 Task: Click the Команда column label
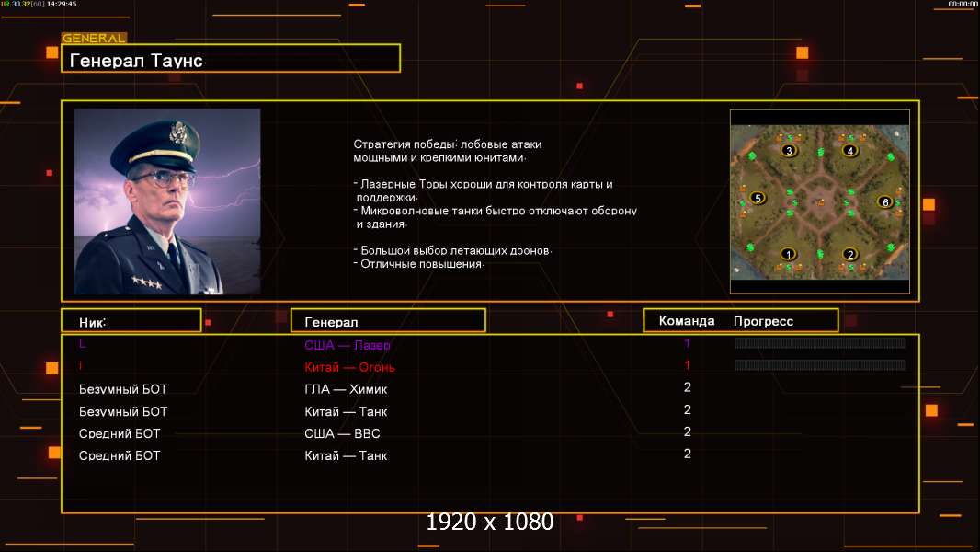click(686, 321)
